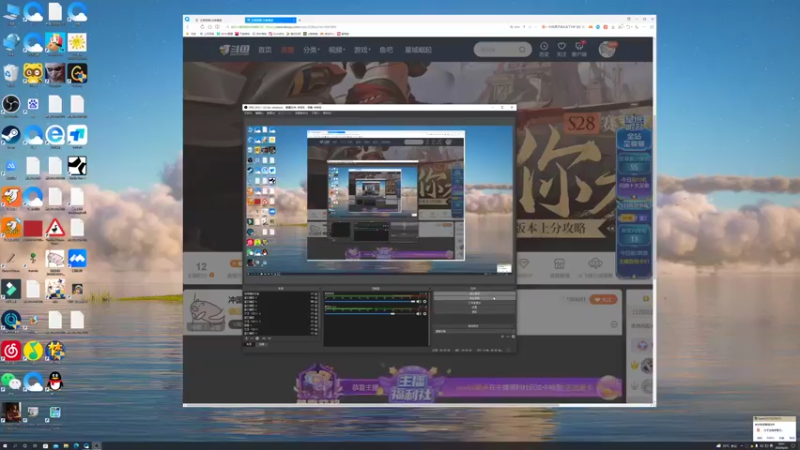Image resolution: width=800 pixels, height=450 pixels.
Task: Open the QQ Music yellow-green icon
Action: pyautogui.click(x=33, y=351)
